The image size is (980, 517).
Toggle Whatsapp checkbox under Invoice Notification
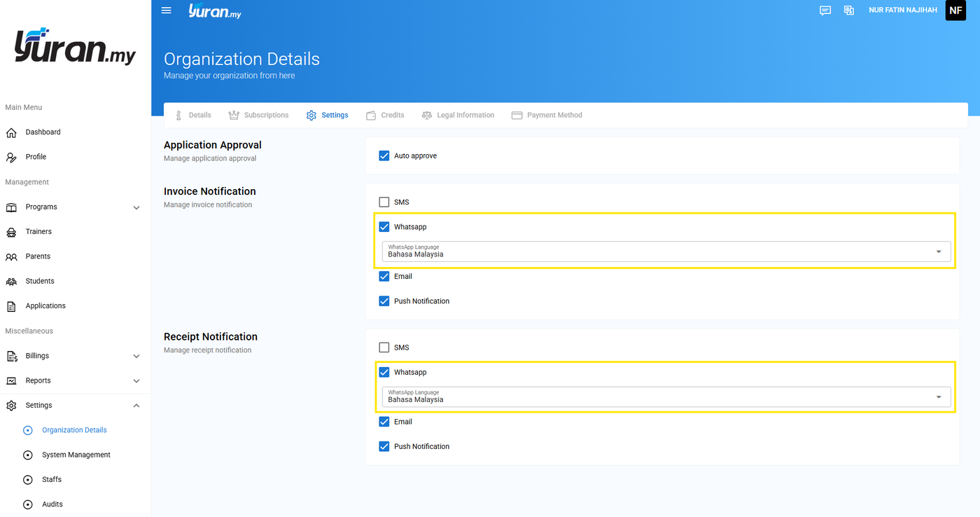click(384, 227)
